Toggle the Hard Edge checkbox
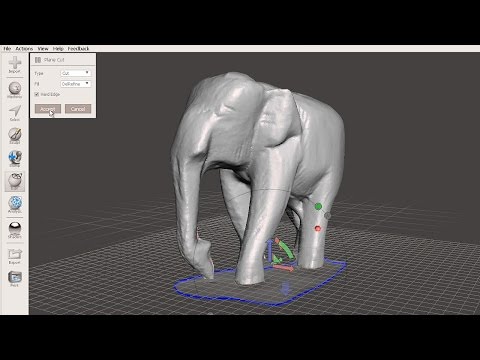Screen dimensions: 480x360 click(37, 94)
